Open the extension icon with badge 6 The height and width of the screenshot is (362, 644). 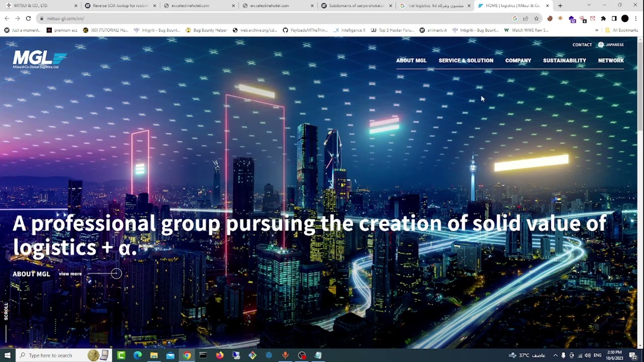(583, 19)
